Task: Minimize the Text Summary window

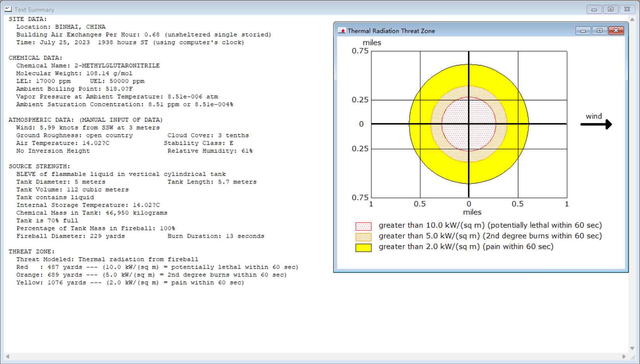Action: tap(594, 9)
